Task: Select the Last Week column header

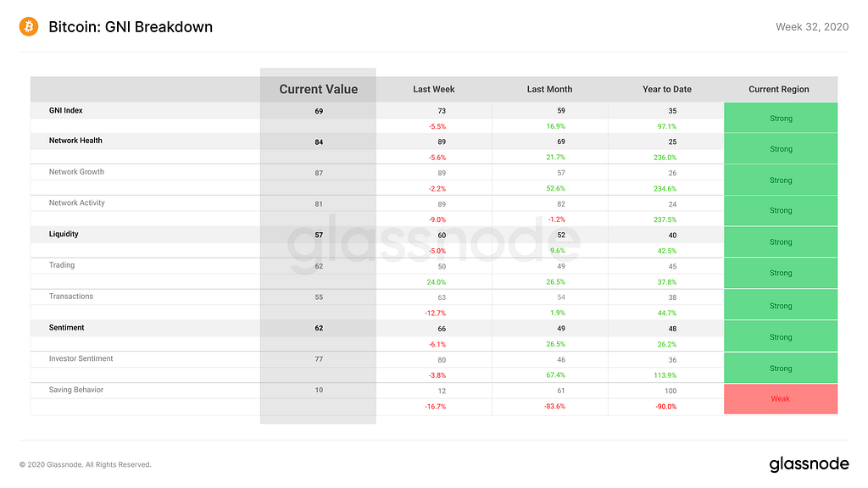Action: coord(433,89)
